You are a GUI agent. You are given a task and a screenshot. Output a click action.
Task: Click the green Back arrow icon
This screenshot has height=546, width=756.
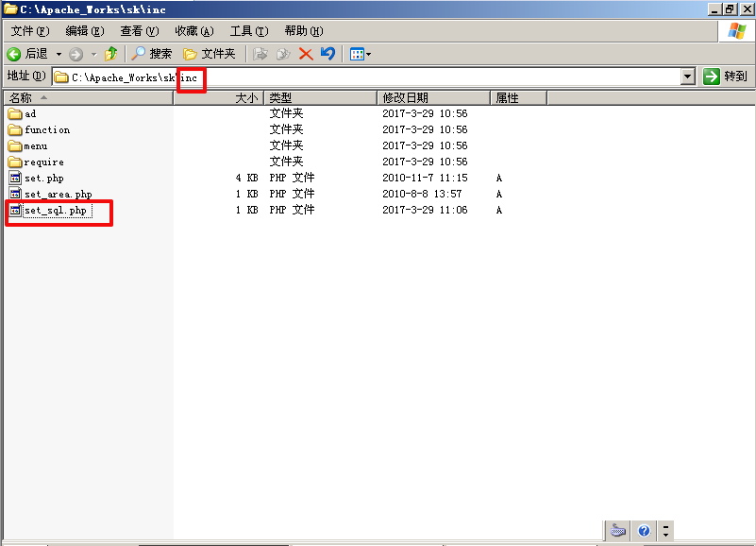pyautogui.click(x=13, y=54)
